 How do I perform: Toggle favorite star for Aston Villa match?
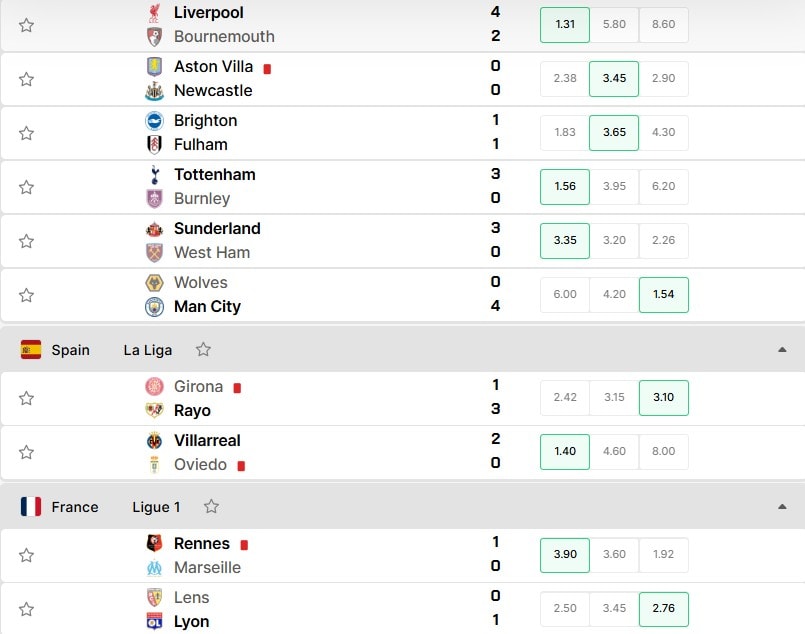click(x=26, y=79)
